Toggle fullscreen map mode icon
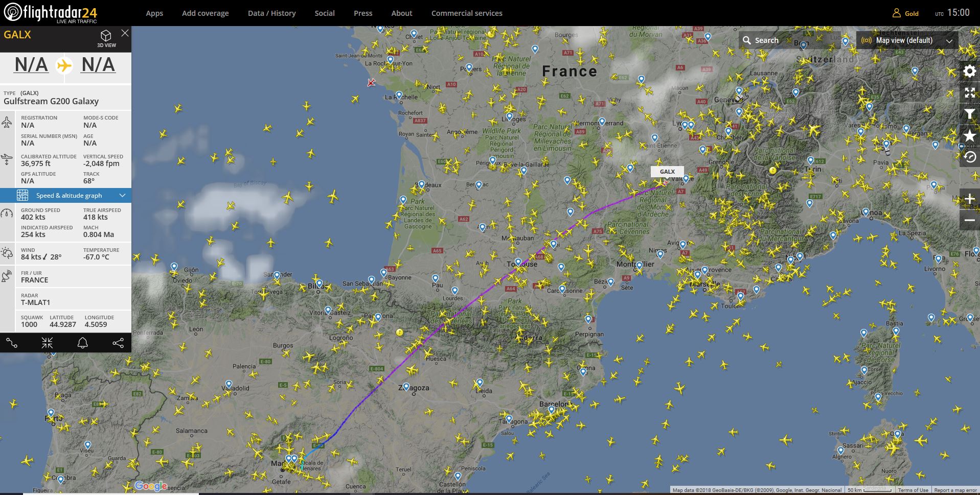This screenshot has height=495, width=980. (970, 92)
